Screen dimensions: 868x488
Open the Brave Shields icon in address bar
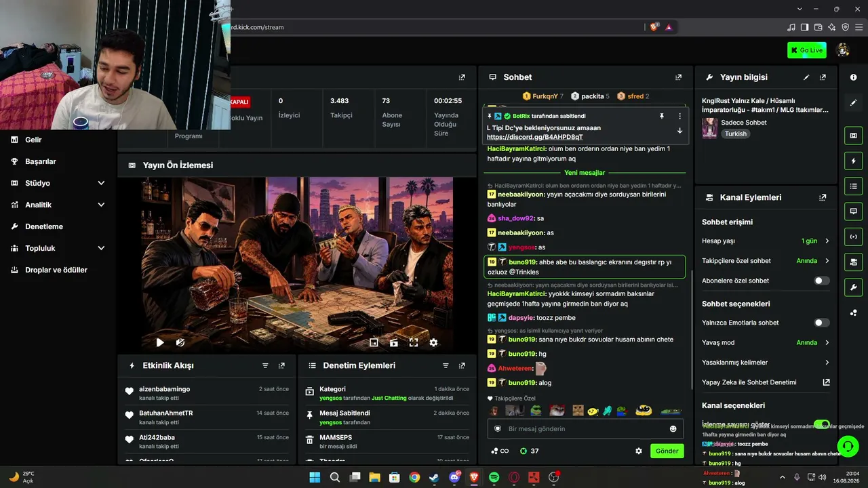pos(654,27)
